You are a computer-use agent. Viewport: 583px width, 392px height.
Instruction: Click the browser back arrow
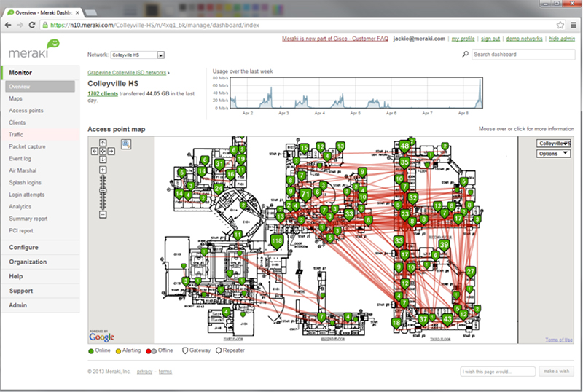click(x=8, y=25)
